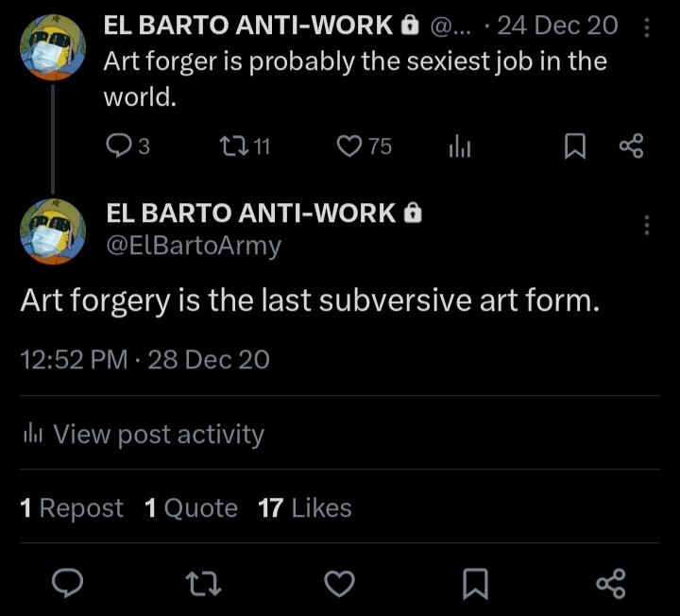Like the art forgery post
This screenshot has height=616, width=680.
tap(340, 583)
